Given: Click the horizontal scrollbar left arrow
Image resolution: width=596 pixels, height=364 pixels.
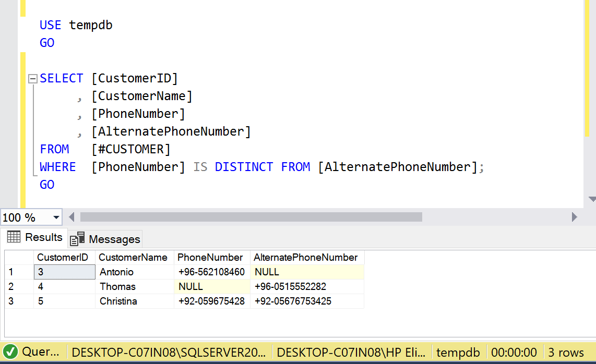Looking at the screenshot, I should [x=71, y=217].
